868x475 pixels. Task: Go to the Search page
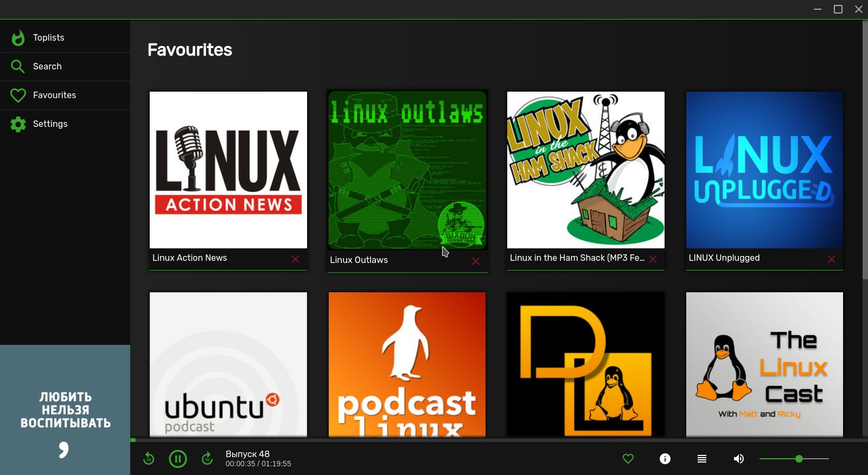[65, 67]
